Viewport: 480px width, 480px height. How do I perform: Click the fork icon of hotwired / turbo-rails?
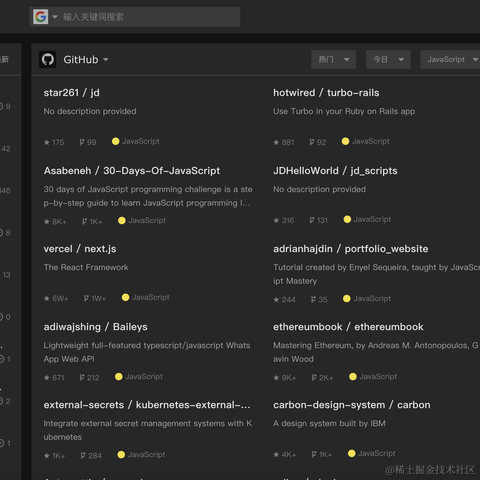tap(312, 142)
